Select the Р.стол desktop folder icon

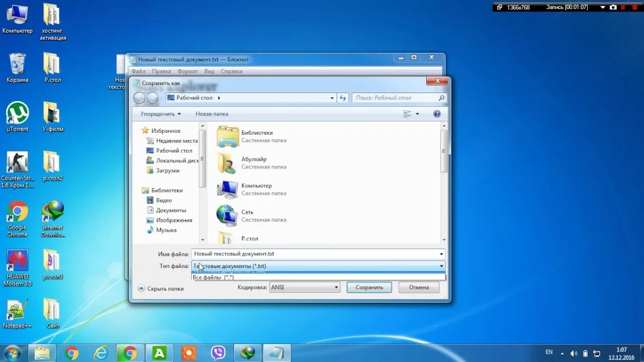click(x=52, y=68)
